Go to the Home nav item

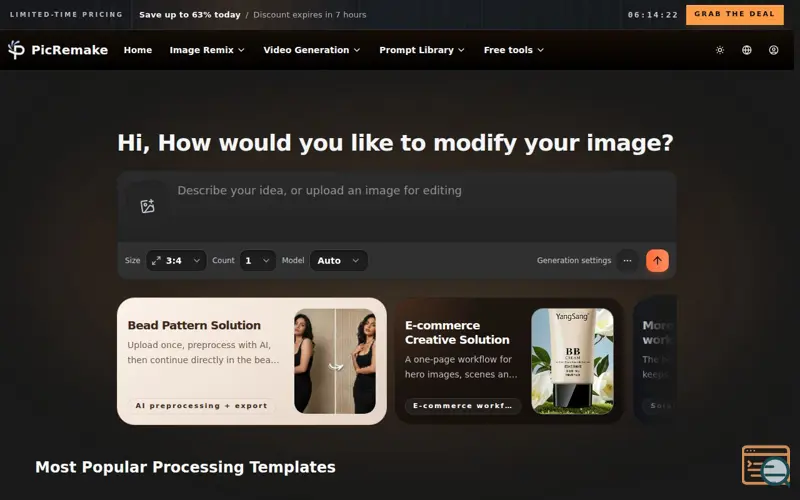138,50
